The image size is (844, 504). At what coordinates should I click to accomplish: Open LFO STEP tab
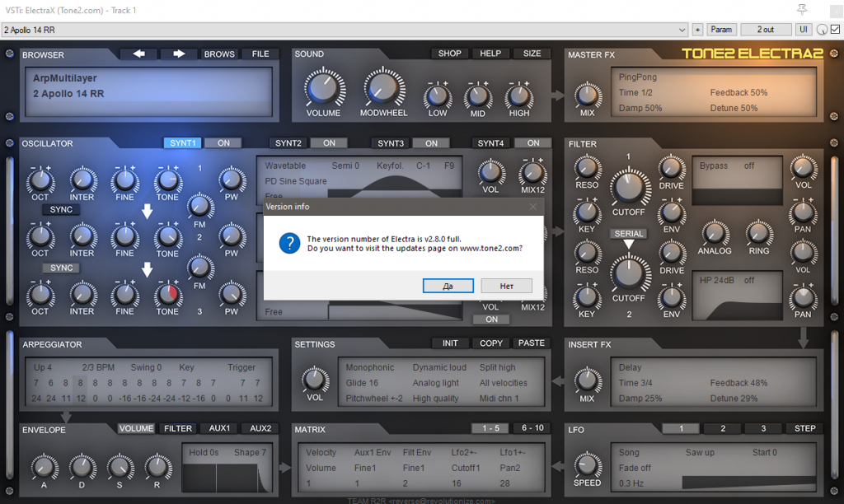(804, 428)
